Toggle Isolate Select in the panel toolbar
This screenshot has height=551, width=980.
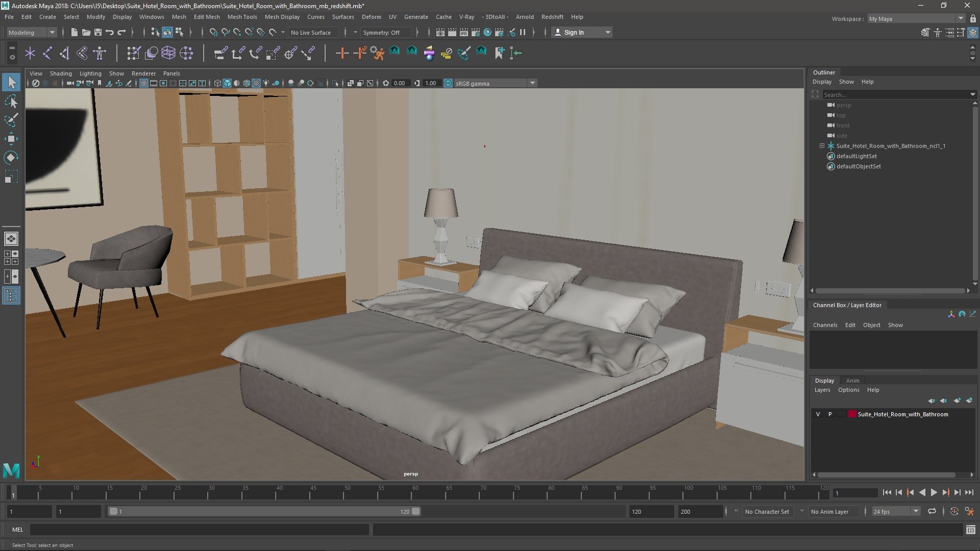click(335, 83)
